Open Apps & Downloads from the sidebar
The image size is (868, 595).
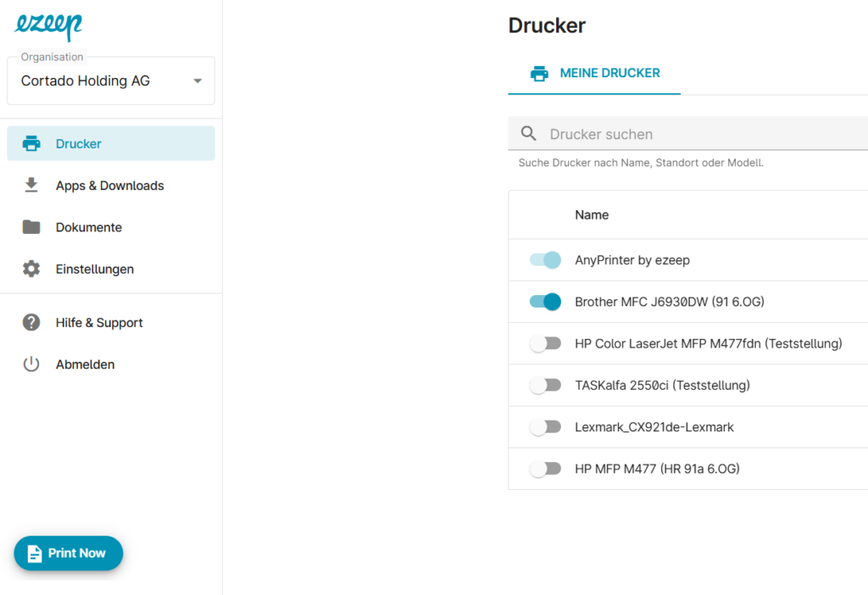[x=109, y=186]
